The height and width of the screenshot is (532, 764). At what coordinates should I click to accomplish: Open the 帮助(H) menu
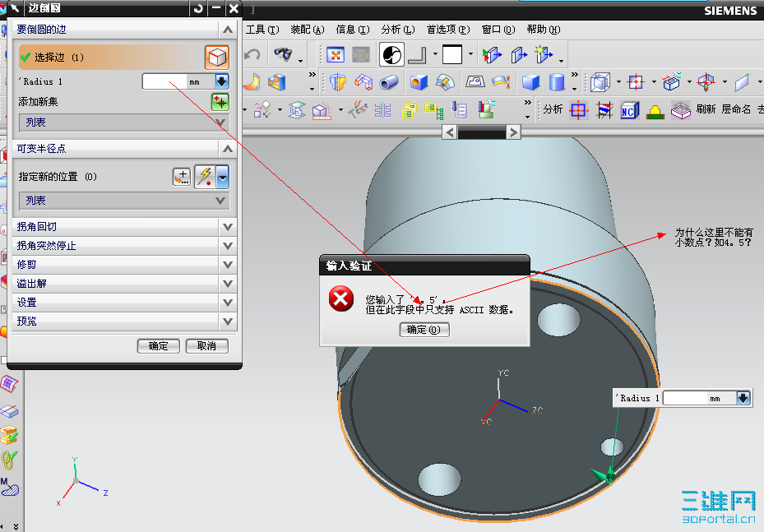click(x=544, y=30)
